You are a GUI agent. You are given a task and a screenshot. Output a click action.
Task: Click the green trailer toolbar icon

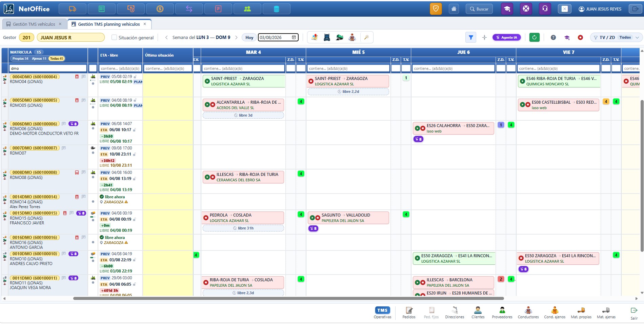[340, 37]
